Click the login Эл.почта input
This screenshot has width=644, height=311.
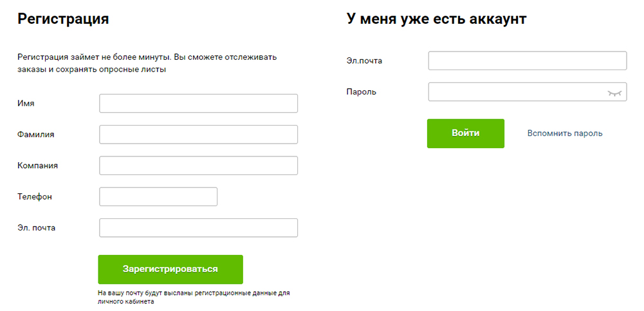[528, 61]
